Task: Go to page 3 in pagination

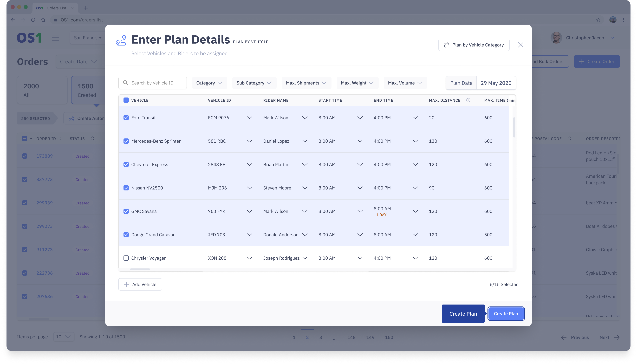Action: coord(320,337)
